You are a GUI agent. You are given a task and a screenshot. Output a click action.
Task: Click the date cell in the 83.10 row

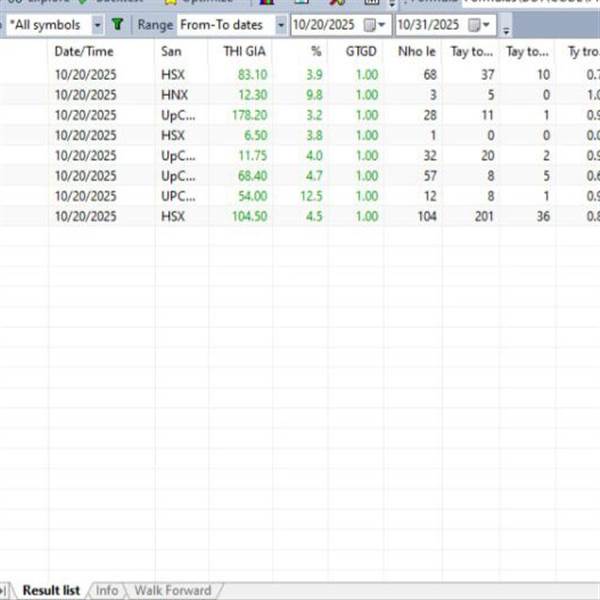click(86, 75)
